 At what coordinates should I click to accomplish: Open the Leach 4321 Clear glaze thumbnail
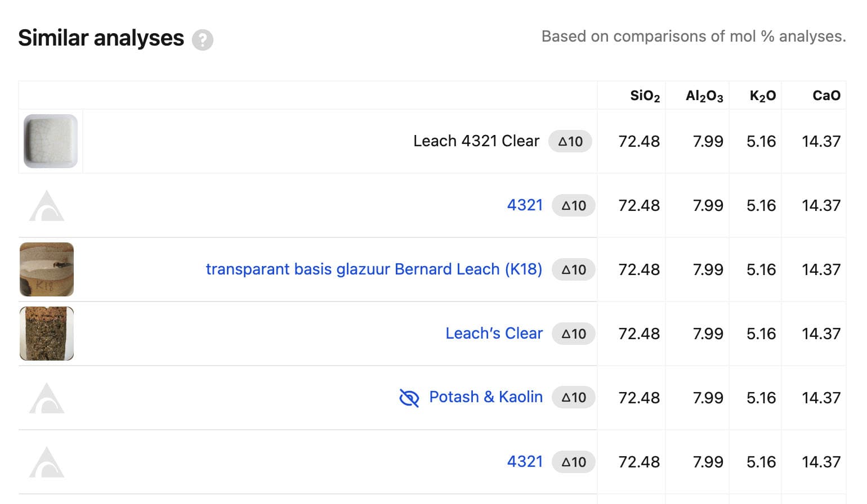(51, 141)
